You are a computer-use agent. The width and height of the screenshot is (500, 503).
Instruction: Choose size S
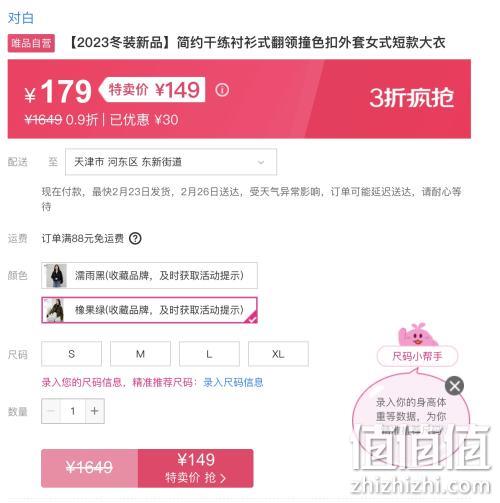point(71,354)
